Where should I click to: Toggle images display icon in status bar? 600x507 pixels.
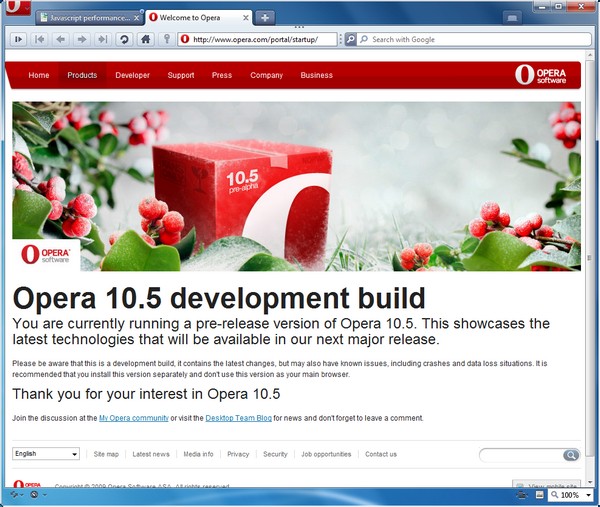[x=540, y=495]
